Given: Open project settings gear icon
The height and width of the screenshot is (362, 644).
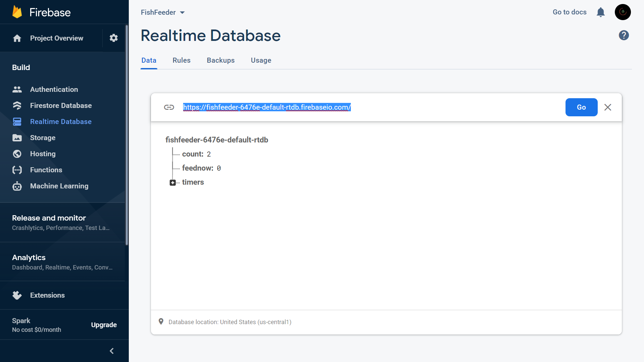Looking at the screenshot, I should (114, 38).
